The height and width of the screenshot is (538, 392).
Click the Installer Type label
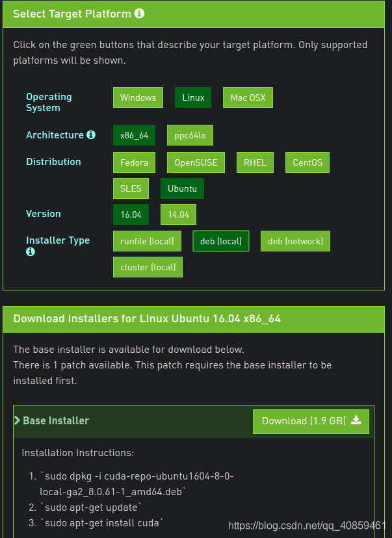point(58,240)
